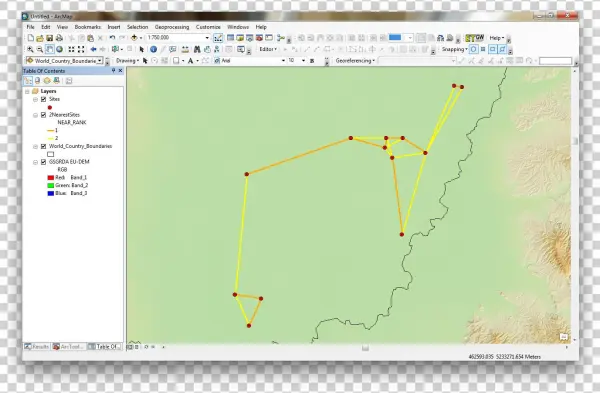Open the layer selector World_Country_Boundaries dropdown

[100, 61]
